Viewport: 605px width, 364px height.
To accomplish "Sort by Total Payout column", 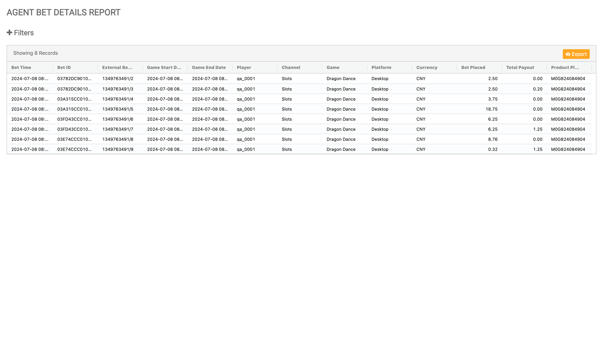I will pos(520,68).
